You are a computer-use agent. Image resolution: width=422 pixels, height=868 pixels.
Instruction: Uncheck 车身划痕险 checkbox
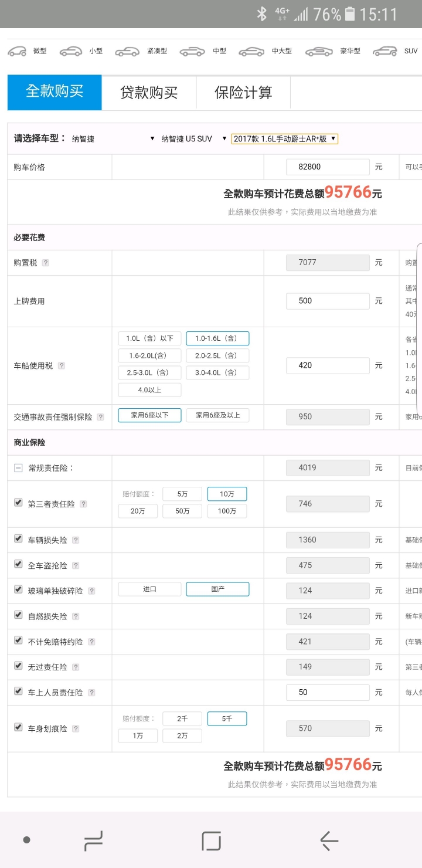click(19, 727)
